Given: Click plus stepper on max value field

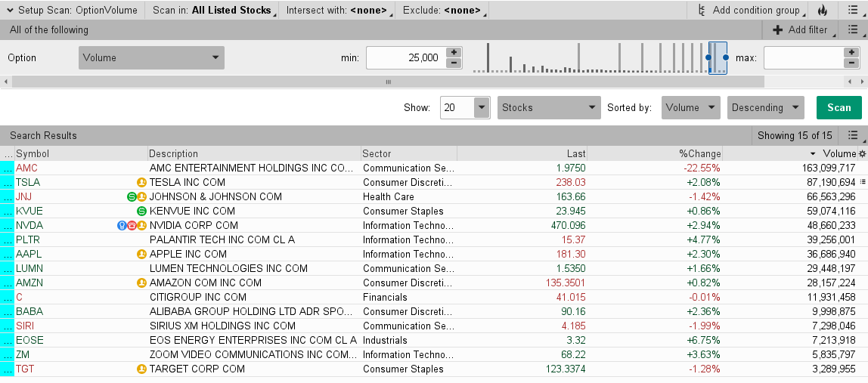Looking at the screenshot, I should pyautogui.click(x=851, y=52).
